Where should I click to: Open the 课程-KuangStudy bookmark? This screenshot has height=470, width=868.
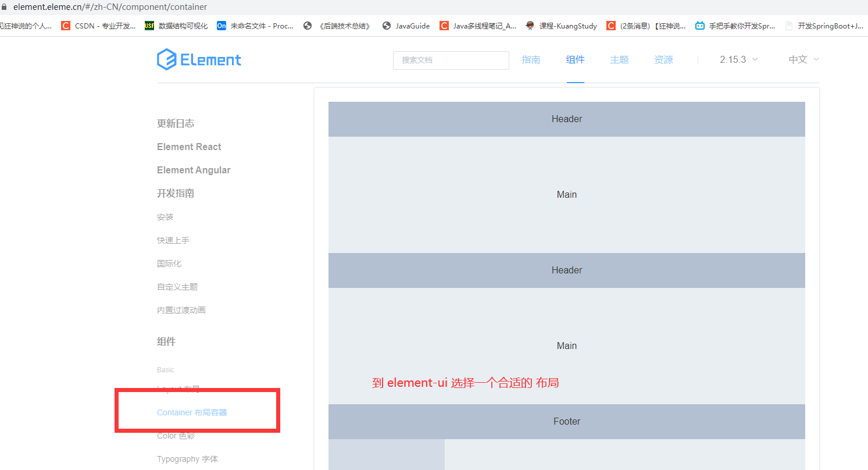point(561,26)
